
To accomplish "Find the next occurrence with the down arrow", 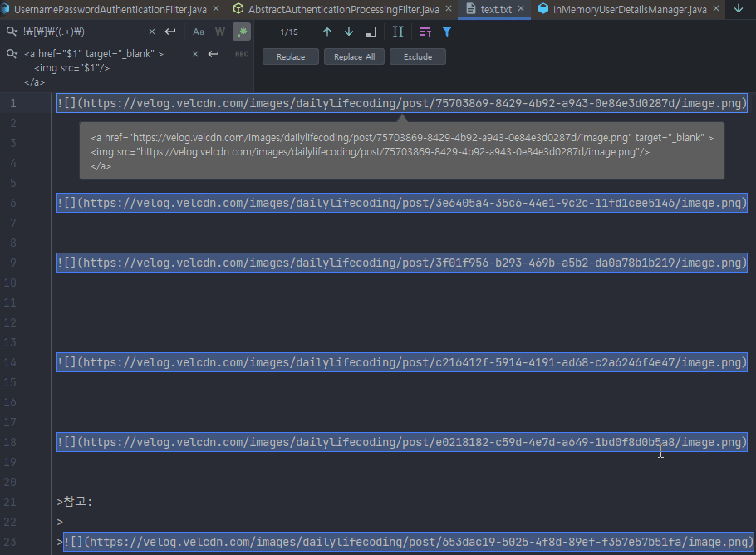I will point(348,32).
